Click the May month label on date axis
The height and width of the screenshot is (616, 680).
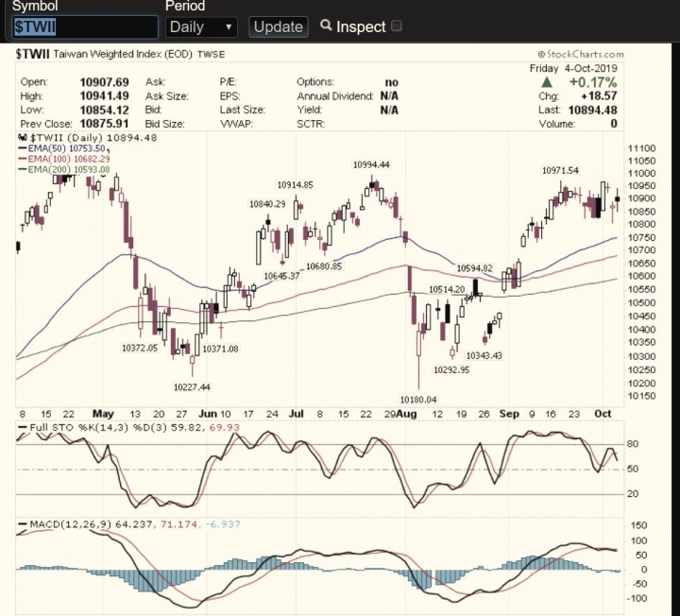coord(103,414)
